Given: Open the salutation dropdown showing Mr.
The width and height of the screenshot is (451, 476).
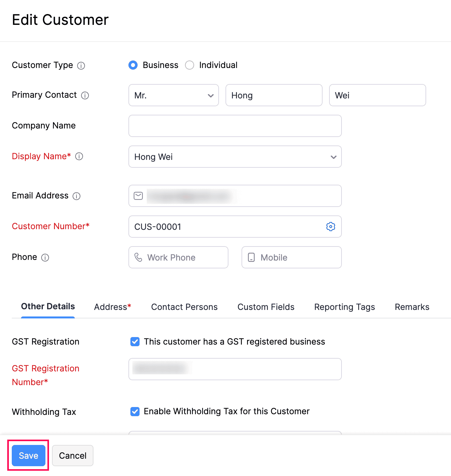Looking at the screenshot, I should click(x=174, y=95).
